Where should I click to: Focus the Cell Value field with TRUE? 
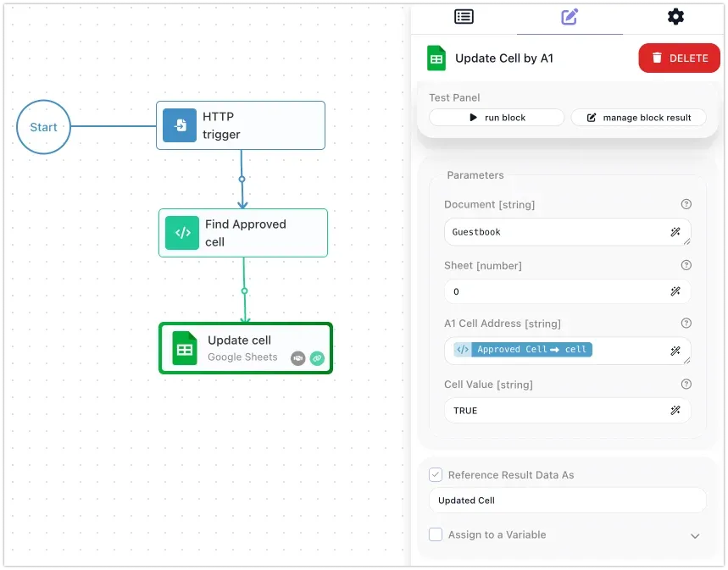567,410
